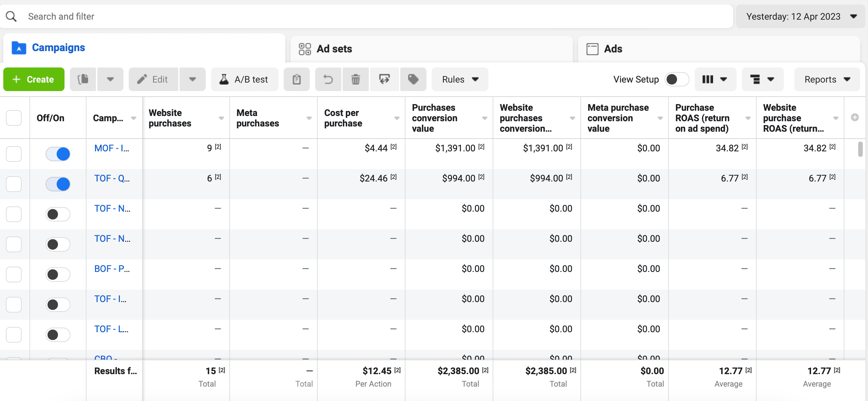868x401 pixels.
Task: Click the tag label icon
Action: (x=413, y=80)
